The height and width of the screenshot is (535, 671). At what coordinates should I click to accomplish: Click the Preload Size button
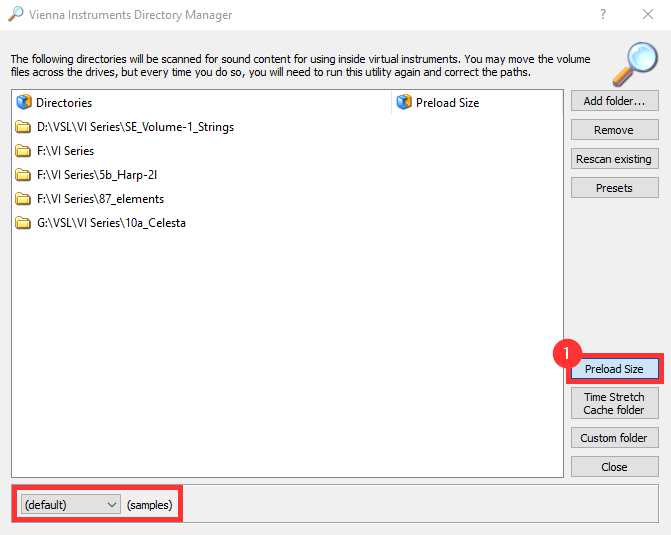click(615, 369)
